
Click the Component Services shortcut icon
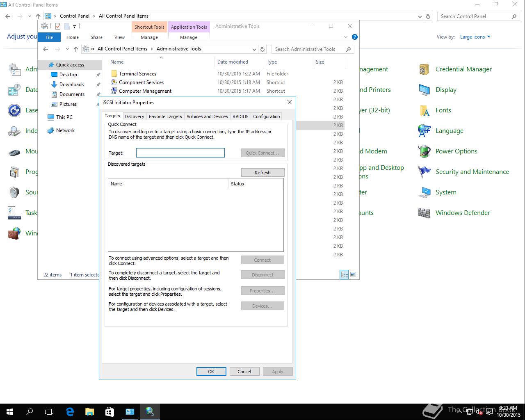pos(114,82)
